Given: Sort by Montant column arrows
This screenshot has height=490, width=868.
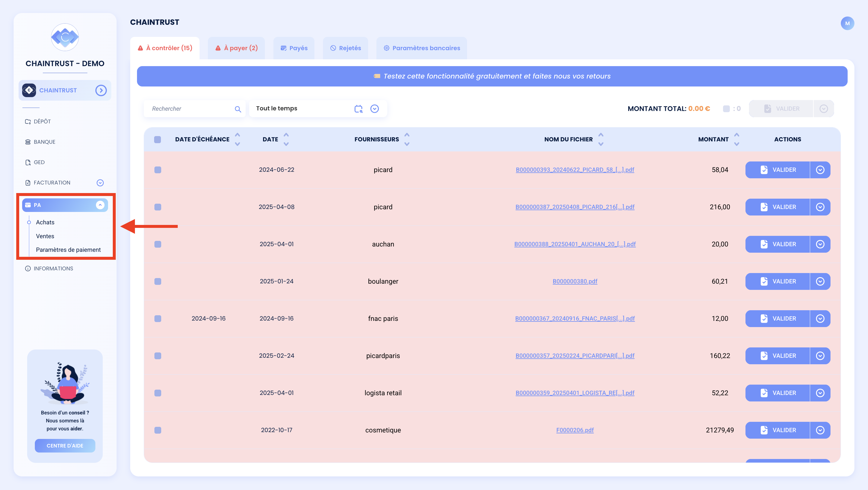Looking at the screenshot, I should click(737, 139).
